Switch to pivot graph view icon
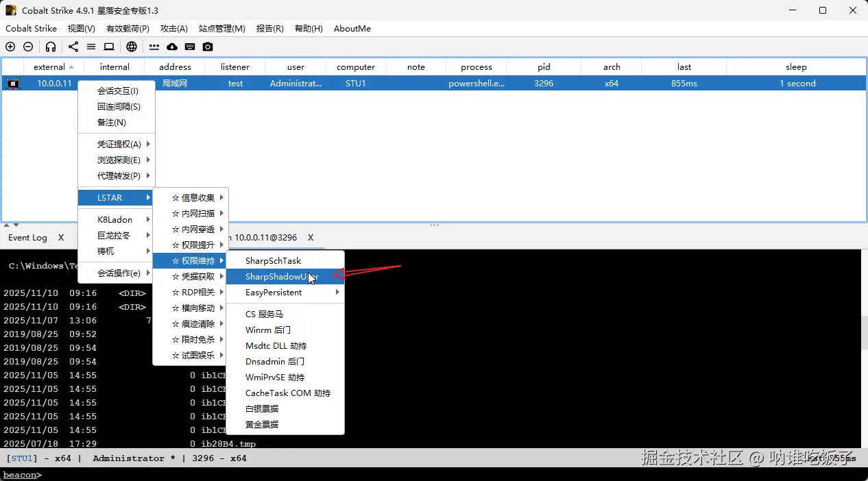 click(73, 47)
